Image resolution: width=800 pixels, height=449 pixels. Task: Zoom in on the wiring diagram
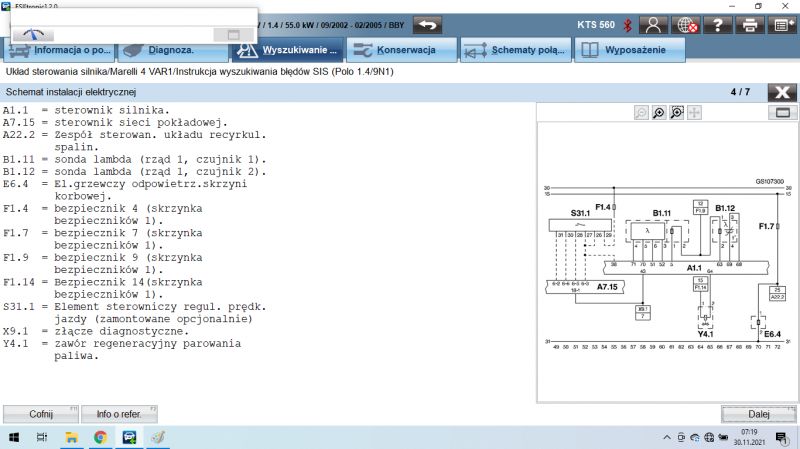(659, 113)
